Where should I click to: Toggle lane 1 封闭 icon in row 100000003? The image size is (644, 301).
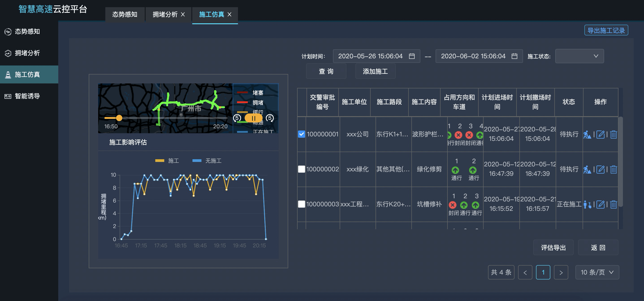coord(452,205)
